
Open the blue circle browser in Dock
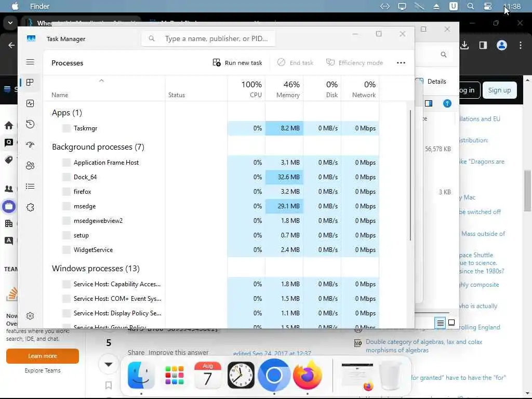click(274, 375)
